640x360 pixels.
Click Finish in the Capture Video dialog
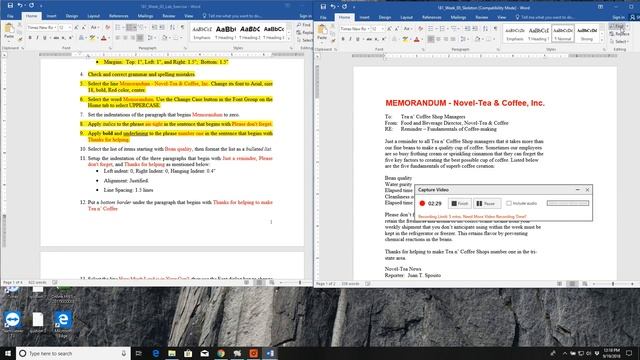click(460, 203)
